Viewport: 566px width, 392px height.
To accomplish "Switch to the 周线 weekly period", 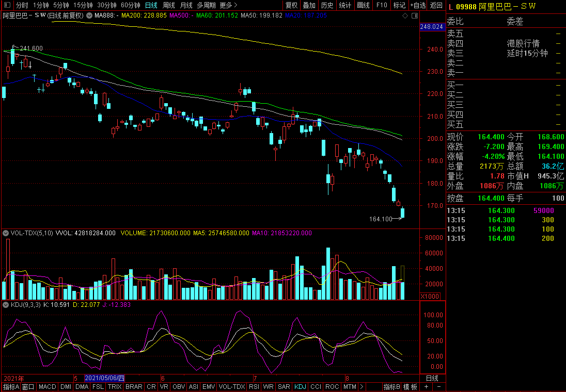I will tap(168, 5).
